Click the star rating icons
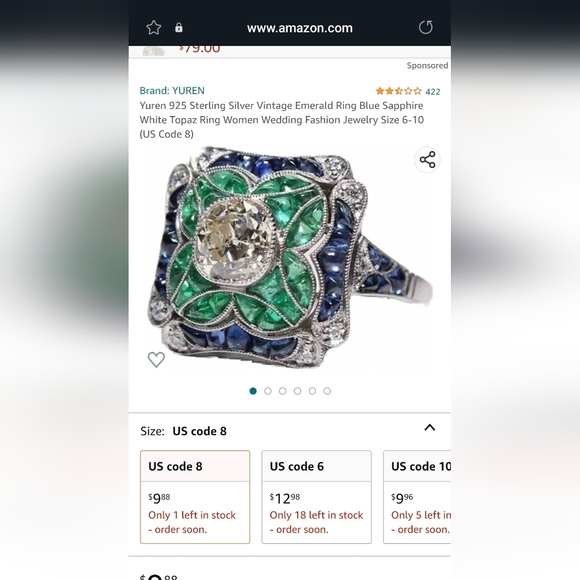This screenshot has width=580, height=580. coord(398,91)
